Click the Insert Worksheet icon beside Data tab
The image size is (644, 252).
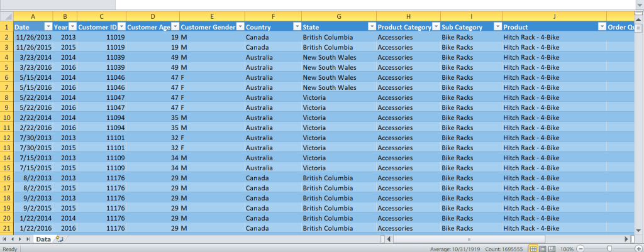point(59,239)
